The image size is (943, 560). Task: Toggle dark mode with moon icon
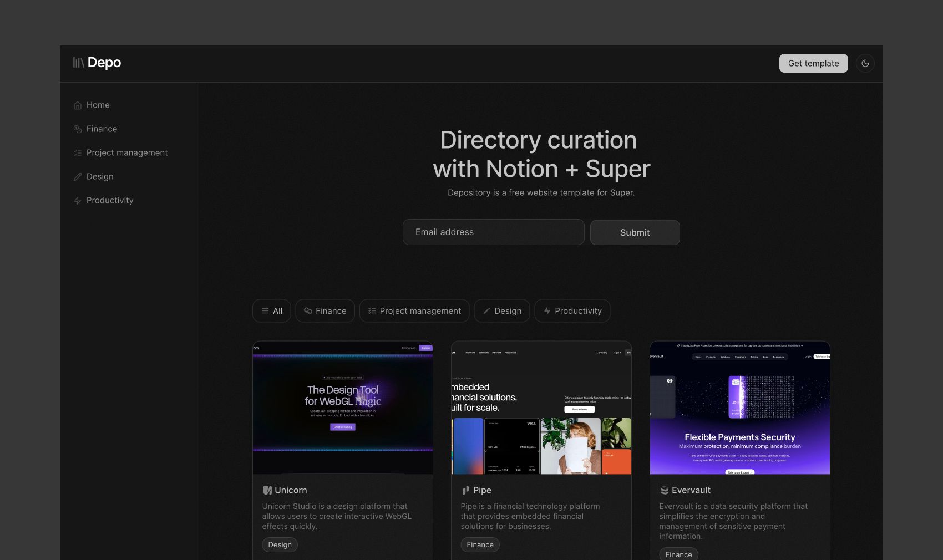tap(865, 63)
